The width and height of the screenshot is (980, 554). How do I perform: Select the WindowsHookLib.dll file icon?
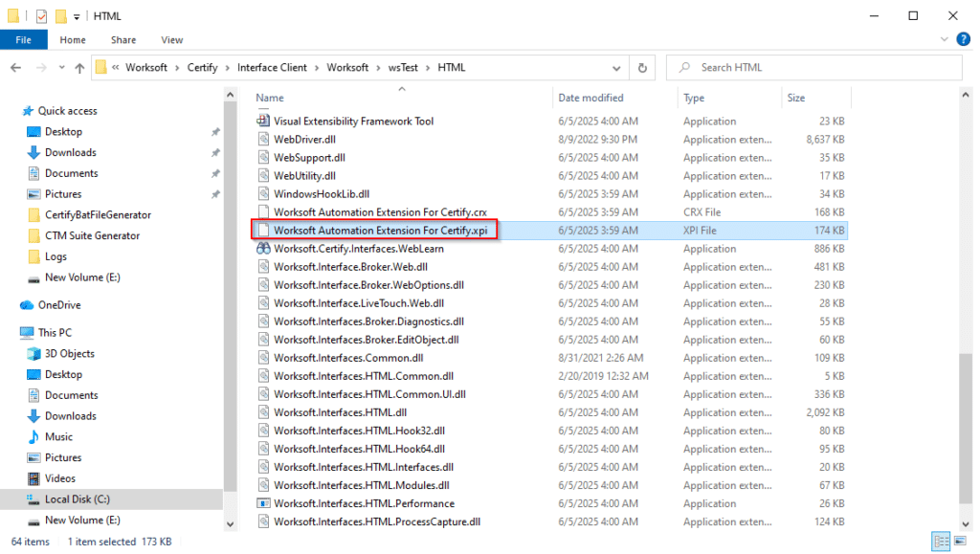[263, 193]
